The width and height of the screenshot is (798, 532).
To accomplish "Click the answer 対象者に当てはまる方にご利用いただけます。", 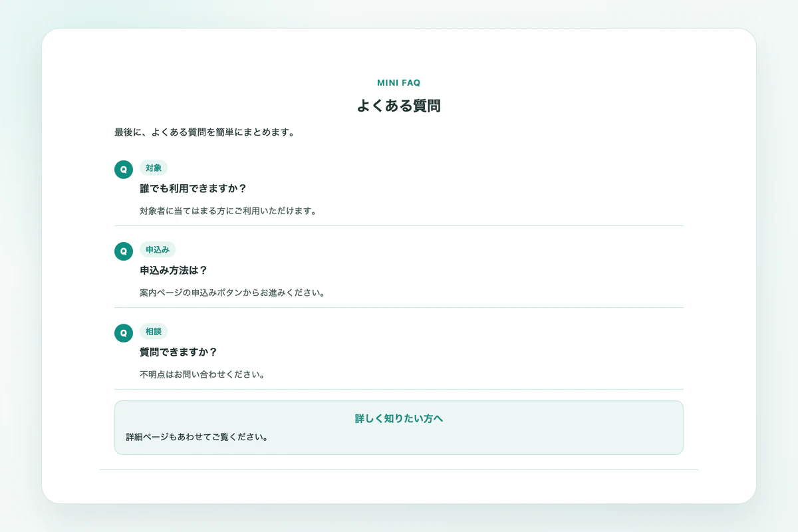I will [x=228, y=211].
